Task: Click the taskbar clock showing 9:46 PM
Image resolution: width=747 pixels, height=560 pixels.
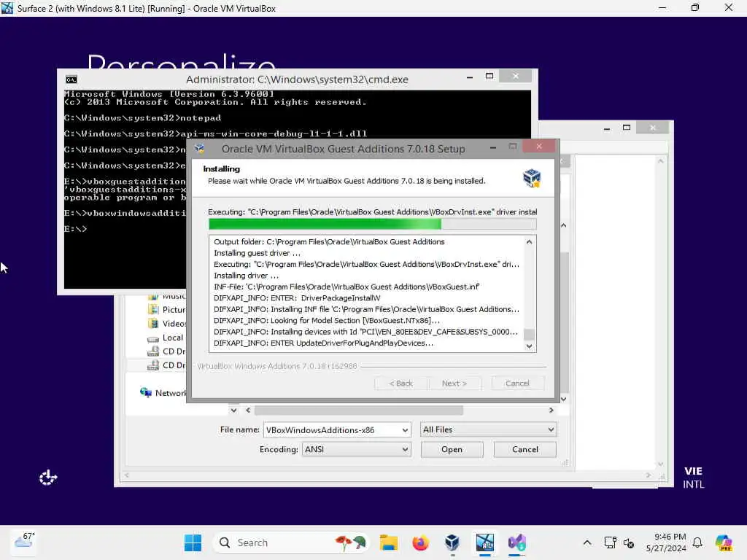Action: click(x=665, y=542)
